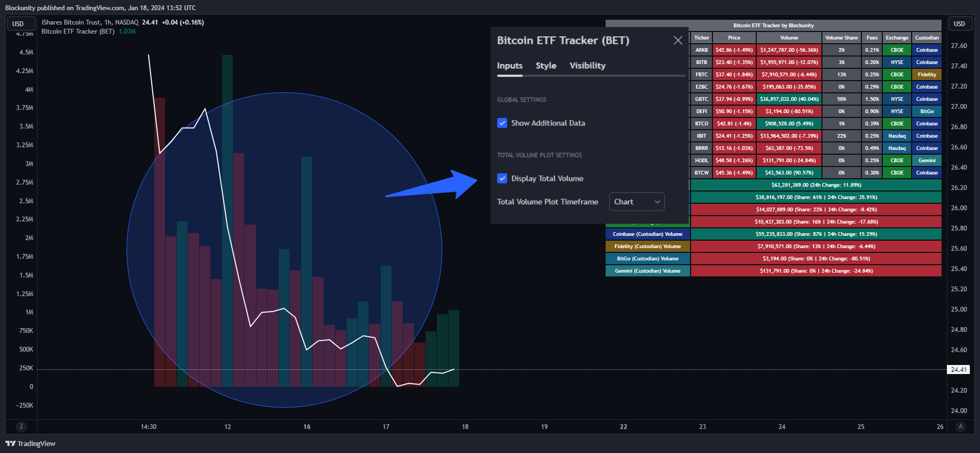
Task: Click the Fees column header
Action: point(872,38)
